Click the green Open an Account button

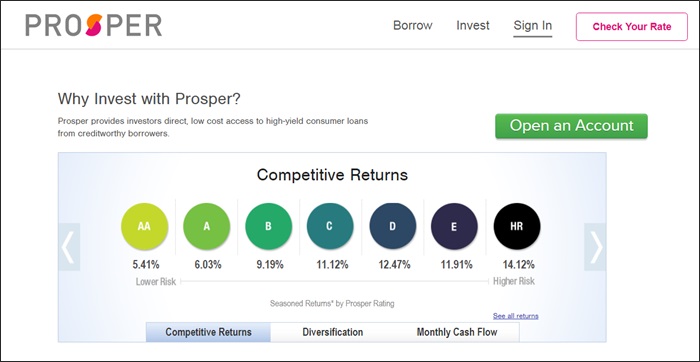click(x=571, y=126)
